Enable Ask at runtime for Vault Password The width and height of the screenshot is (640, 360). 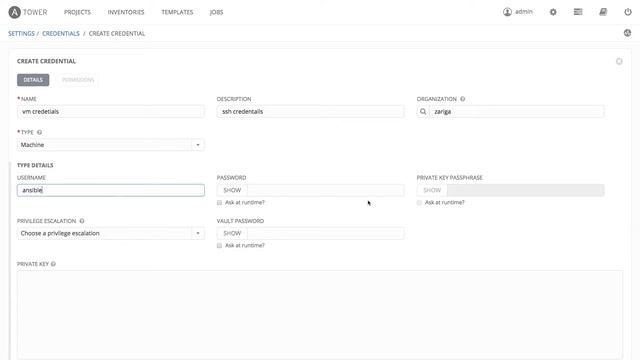click(220, 246)
